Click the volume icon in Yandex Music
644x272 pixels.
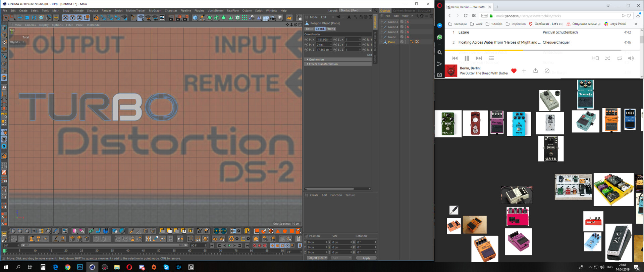tap(631, 58)
